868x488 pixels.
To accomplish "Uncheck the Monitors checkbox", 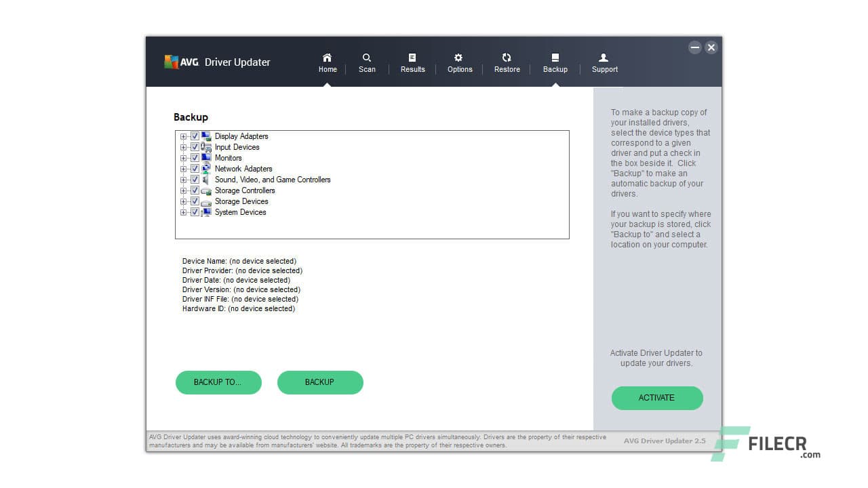I will (195, 158).
